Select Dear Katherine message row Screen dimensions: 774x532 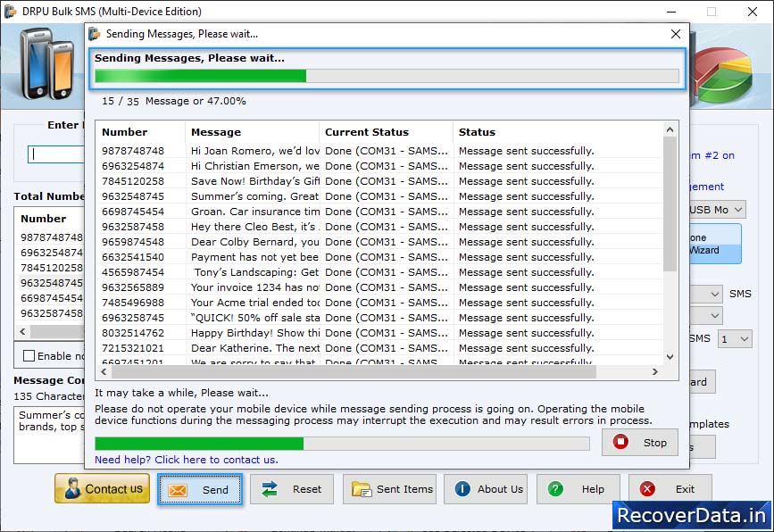pyautogui.click(x=379, y=348)
